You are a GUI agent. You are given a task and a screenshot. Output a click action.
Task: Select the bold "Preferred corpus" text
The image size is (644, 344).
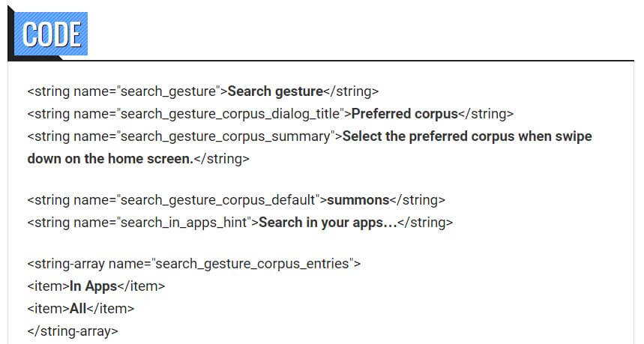pyautogui.click(x=404, y=114)
